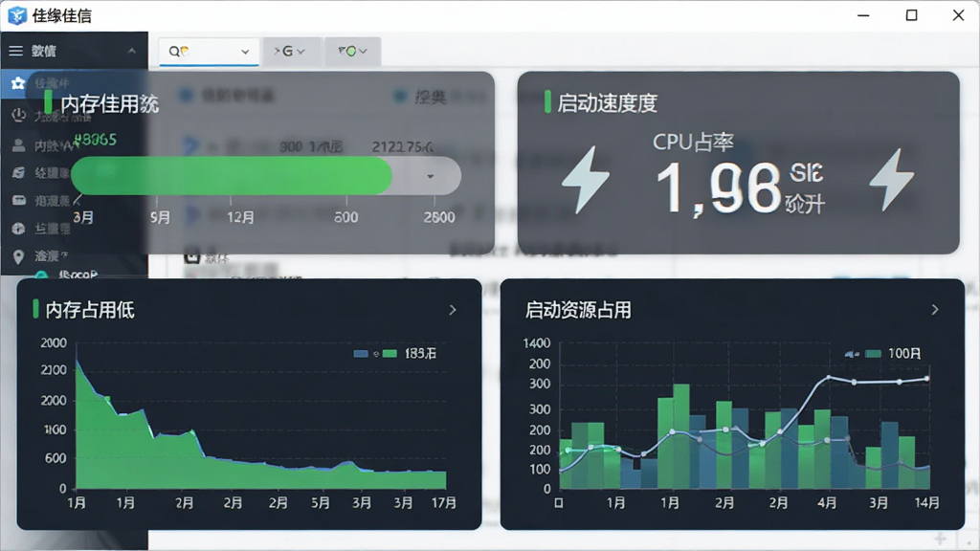
Task: Select the 14月 axis label in startup chart
Action: (x=926, y=503)
